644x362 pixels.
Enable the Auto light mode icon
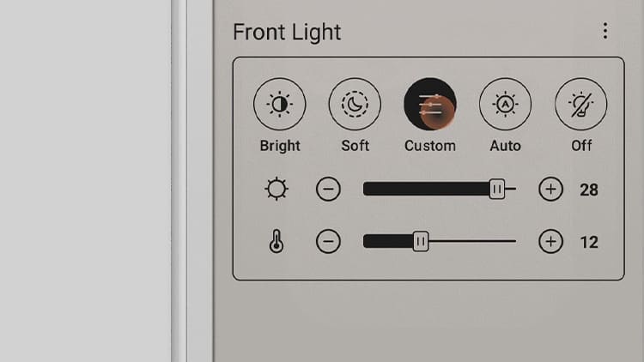505,105
